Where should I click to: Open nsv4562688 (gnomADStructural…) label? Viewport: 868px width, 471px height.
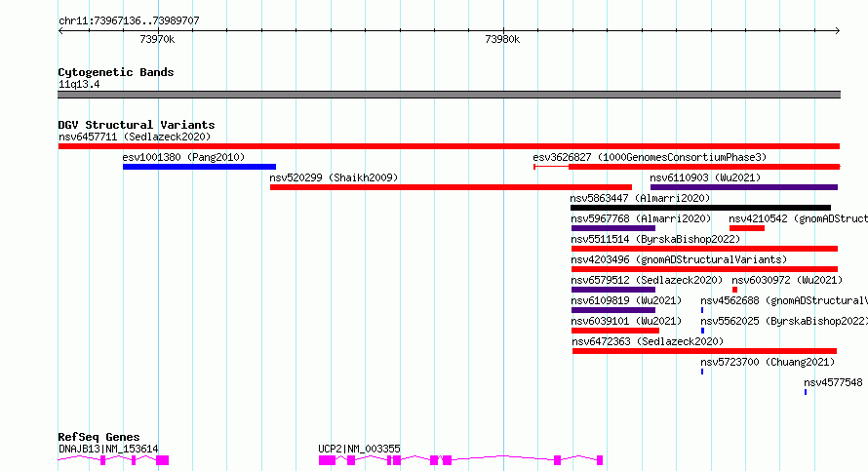pyautogui.click(x=784, y=300)
